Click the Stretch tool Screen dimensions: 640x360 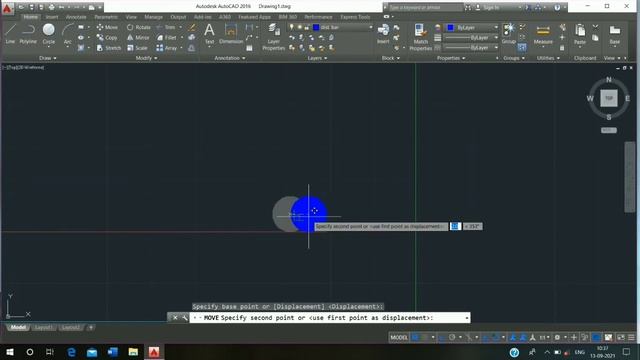109,48
